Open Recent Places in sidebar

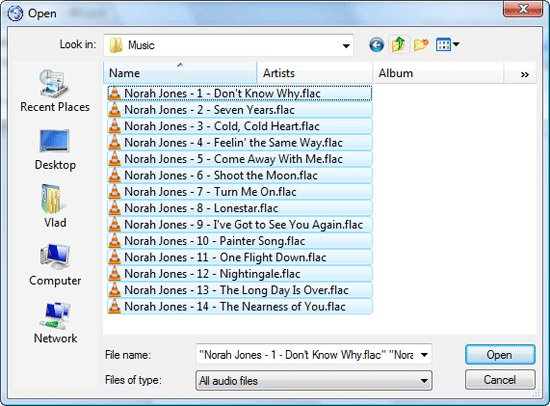(x=55, y=90)
